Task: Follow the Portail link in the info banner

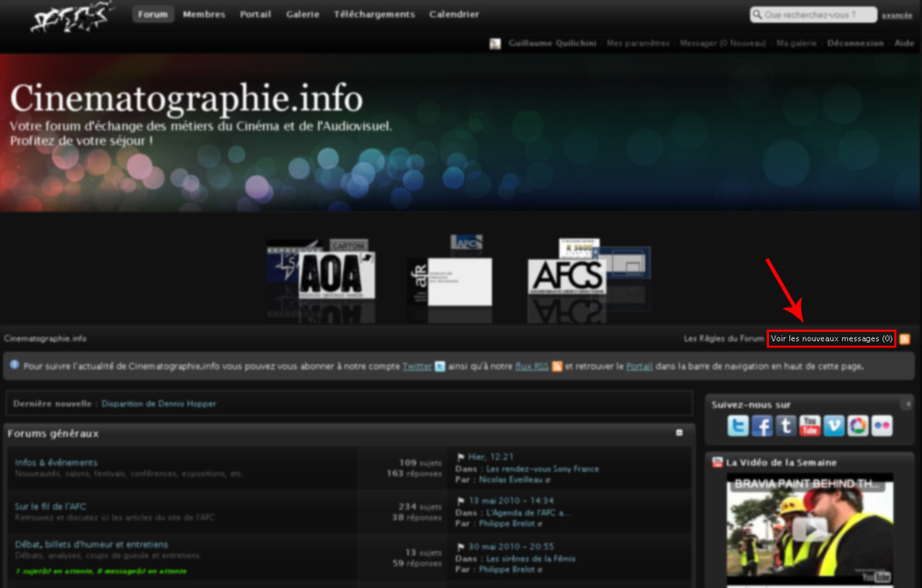Action: point(639,366)
